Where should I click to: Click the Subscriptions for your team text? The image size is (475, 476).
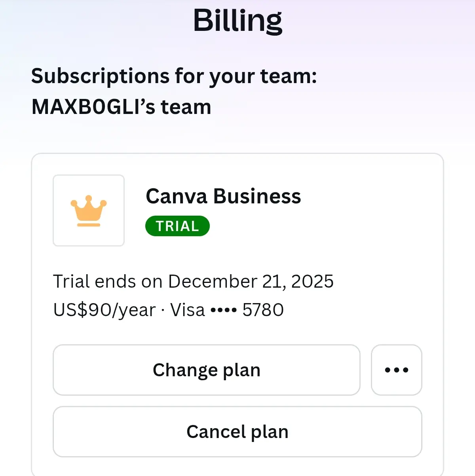pyautogui.click(x=174, y=76)
